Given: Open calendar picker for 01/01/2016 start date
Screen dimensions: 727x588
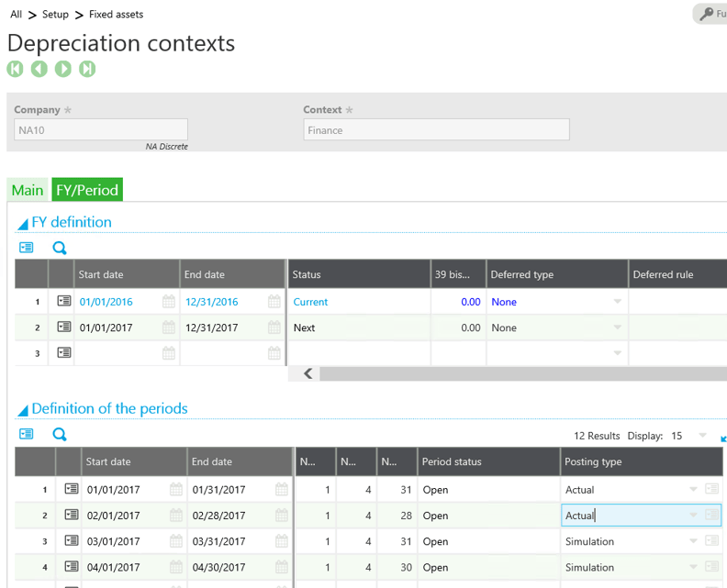Looking at the screenshot, I should click(169, 302).
